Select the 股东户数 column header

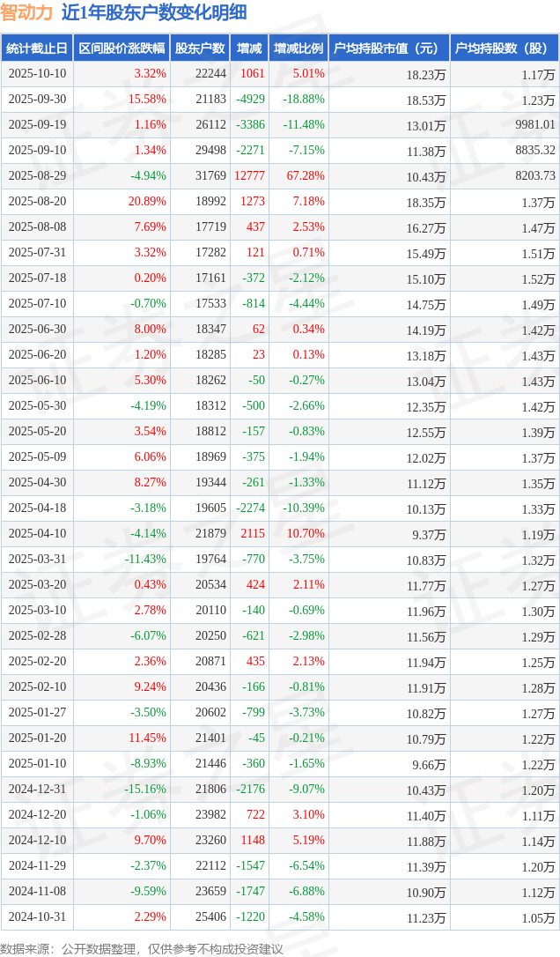point(200,48)
